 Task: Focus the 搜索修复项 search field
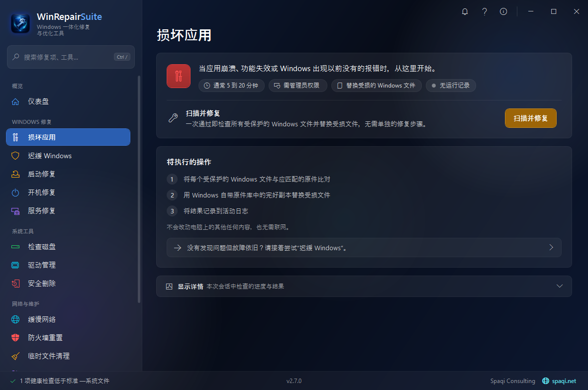point(71,57)
